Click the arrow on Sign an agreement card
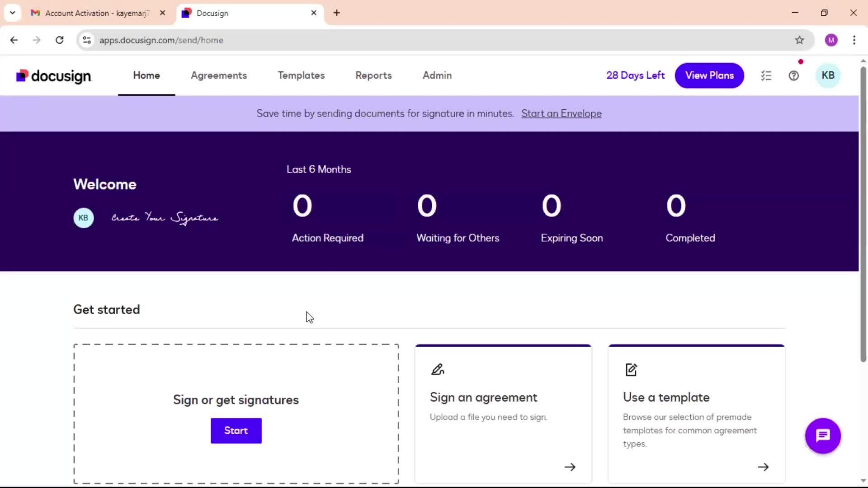This screenshot has width=868, height=488. coord(570,467)
